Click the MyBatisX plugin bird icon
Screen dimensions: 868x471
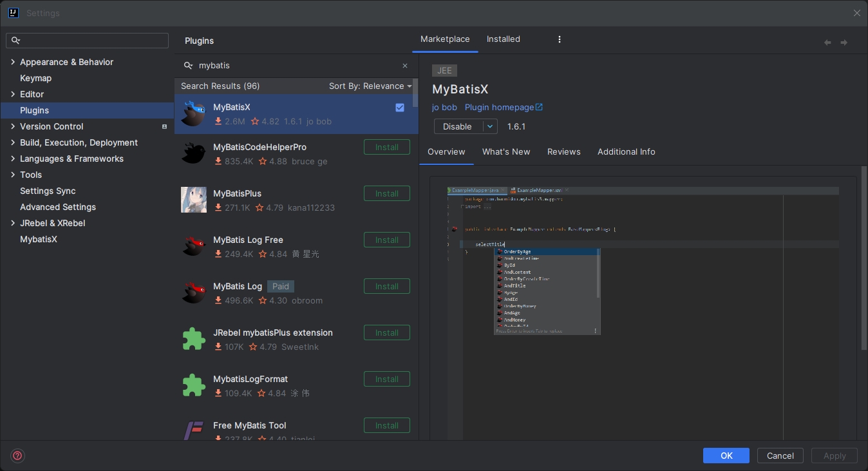[193, 114]
